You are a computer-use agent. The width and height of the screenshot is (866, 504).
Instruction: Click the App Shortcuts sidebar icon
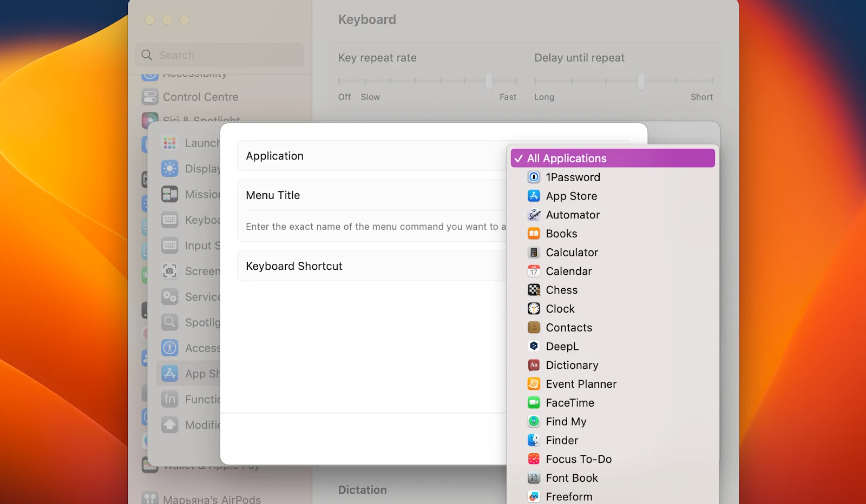point(169,373)
